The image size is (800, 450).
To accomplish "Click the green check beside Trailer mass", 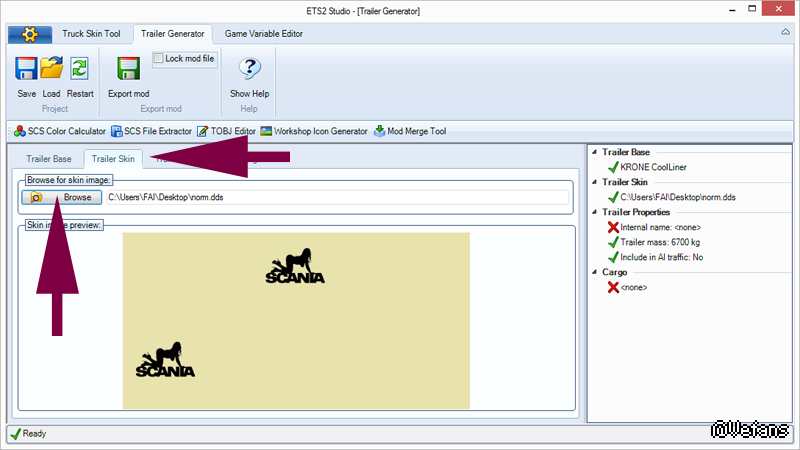I will click(613, 242).
